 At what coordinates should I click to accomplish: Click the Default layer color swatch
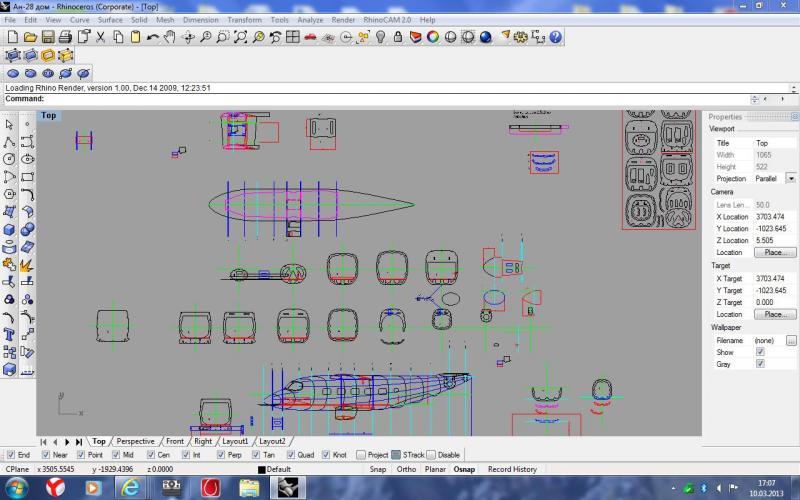tap(262, 469)
